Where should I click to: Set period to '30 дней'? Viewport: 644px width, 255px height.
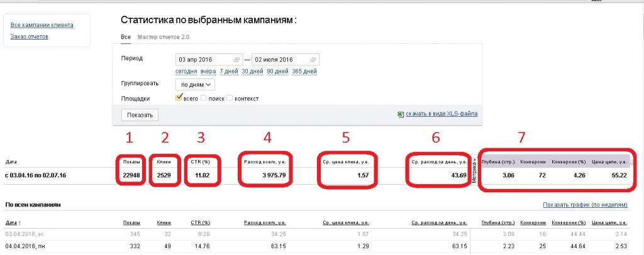[x=252, y=72]
